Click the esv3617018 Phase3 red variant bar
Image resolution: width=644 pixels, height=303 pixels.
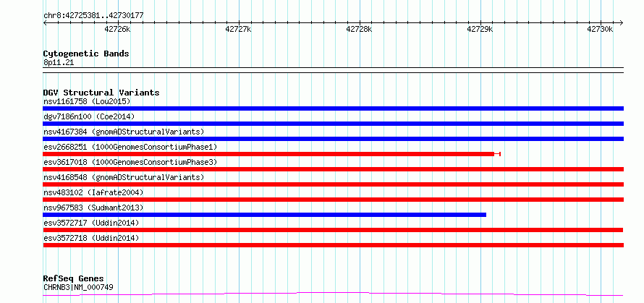point(333,169)
